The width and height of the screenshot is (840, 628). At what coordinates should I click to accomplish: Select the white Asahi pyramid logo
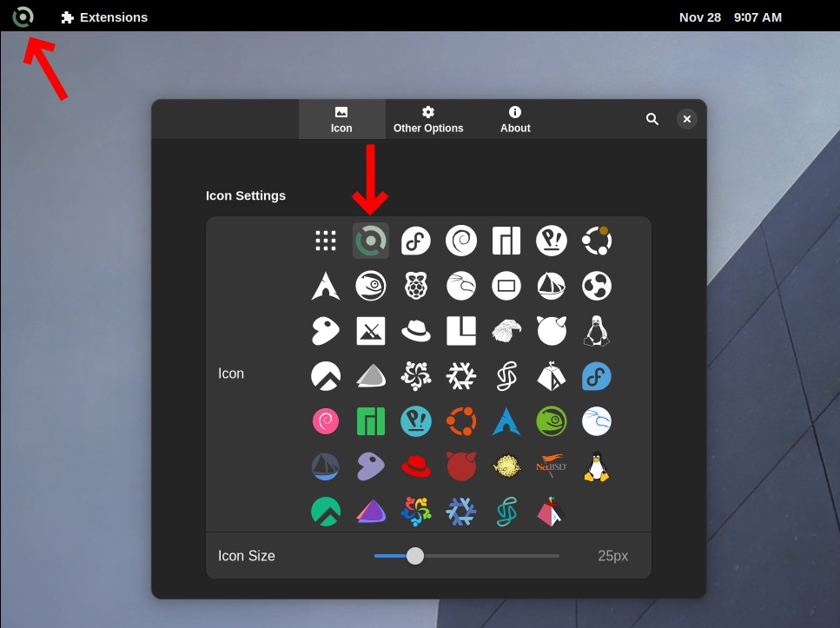(552, 375)
